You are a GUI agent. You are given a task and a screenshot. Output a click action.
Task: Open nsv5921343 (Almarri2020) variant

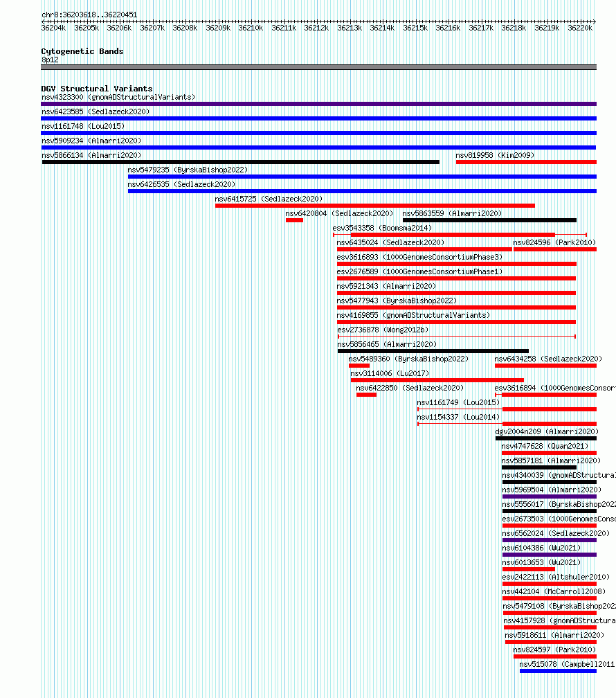pyautogui.click(x=386, y=286)
